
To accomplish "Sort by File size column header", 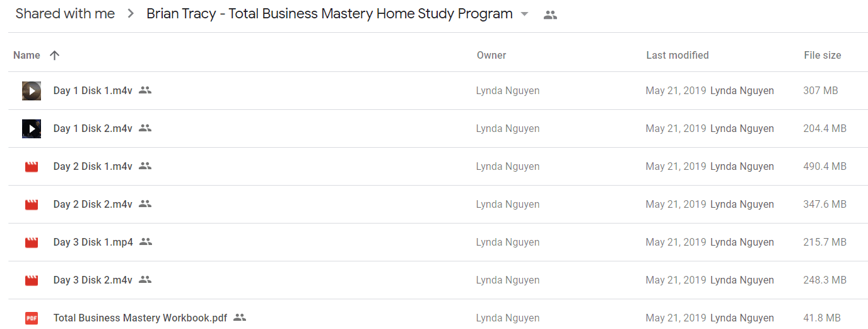I will (x=823, y=55).
